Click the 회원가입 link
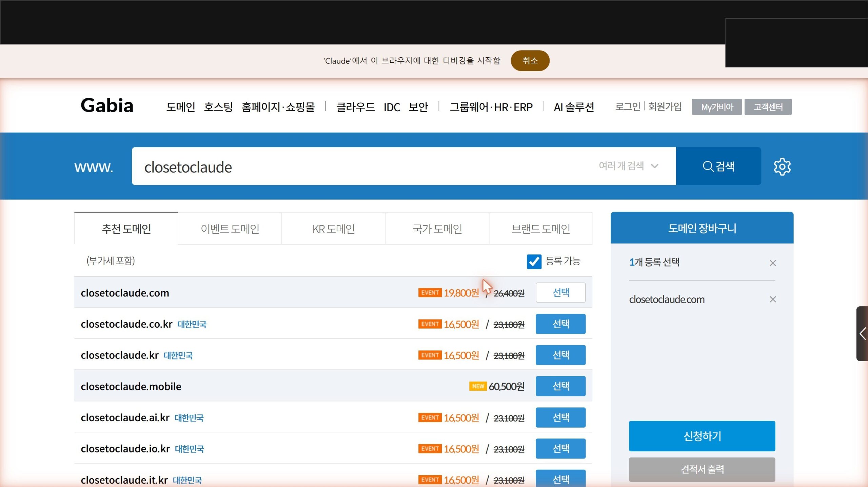The width and height of the screenshot is (868, 487). point(665,106)
